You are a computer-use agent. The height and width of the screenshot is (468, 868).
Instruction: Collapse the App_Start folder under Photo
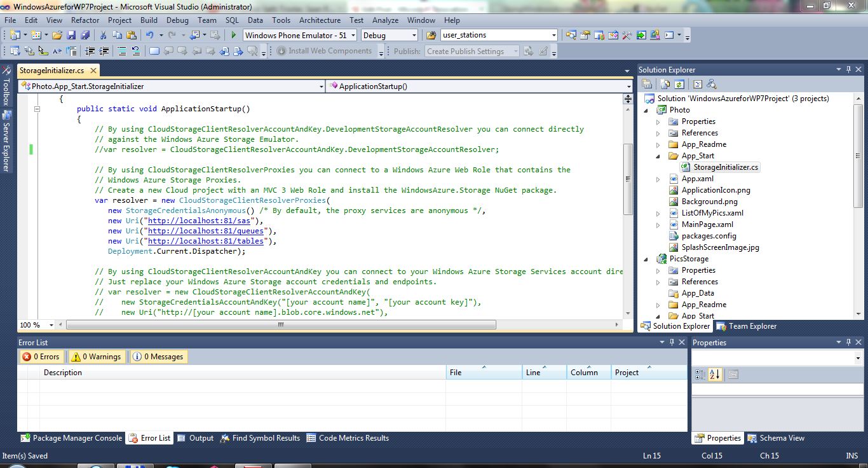tap(658, 156)
